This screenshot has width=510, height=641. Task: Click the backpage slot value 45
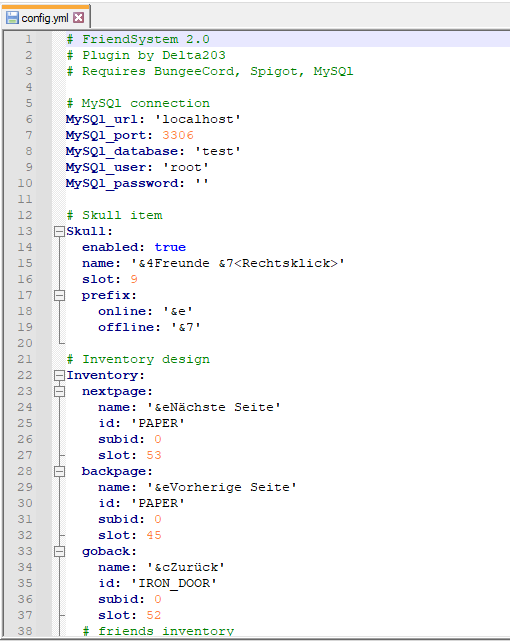click(x=154, y=536)
